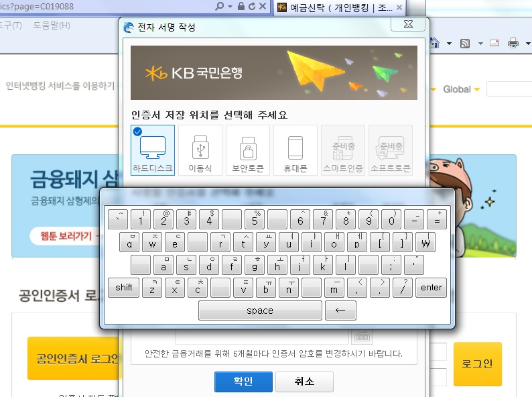Pick the 휴대폰 storage option

[x=295, y=150]
